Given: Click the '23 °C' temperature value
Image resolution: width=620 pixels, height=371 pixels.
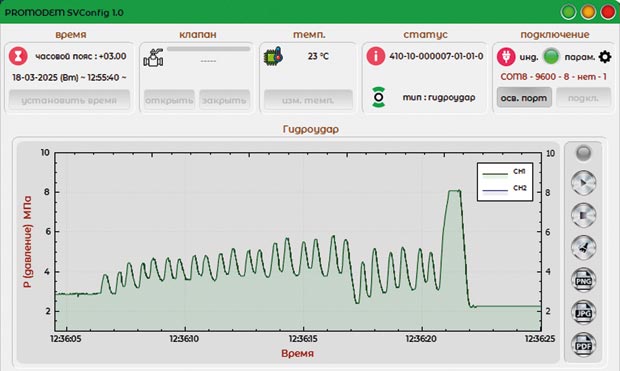Looking at the screenshot, I should pos(318,56).
